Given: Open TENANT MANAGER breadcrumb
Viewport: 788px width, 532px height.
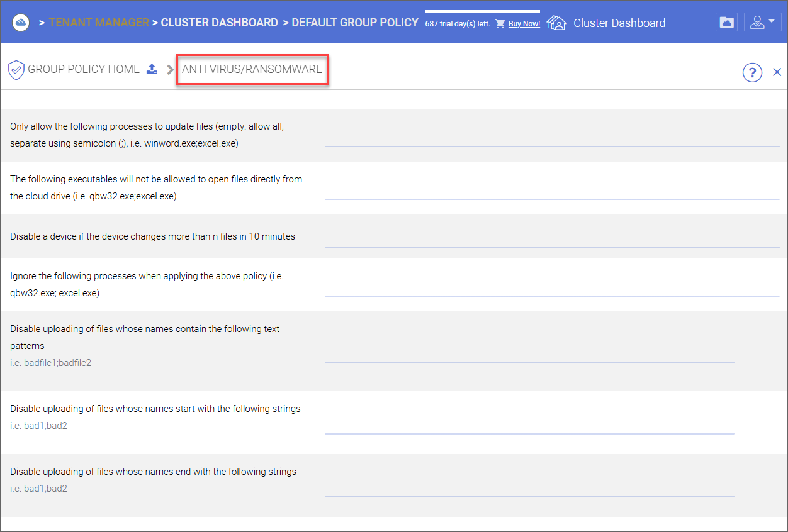Looking at the screenshot, I should (x=99, y=23).
